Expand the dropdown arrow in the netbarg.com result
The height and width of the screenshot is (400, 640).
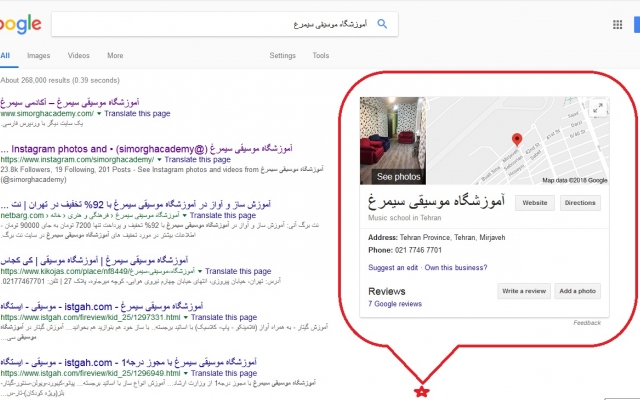tap(184, 216)
